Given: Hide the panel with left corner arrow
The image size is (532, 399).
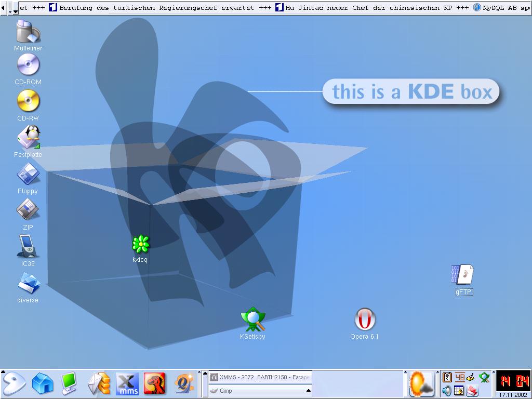Looking at the screenshot, I should pos(3,373).
